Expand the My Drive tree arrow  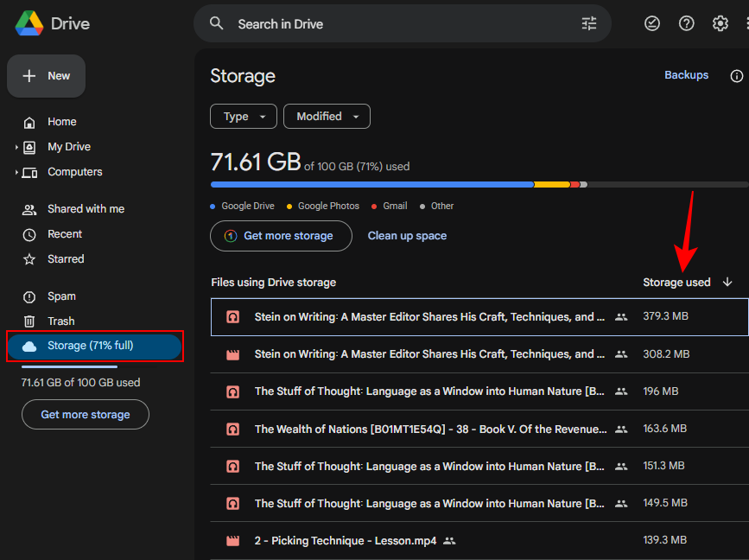pyautogui.click(x=16, y=147)
